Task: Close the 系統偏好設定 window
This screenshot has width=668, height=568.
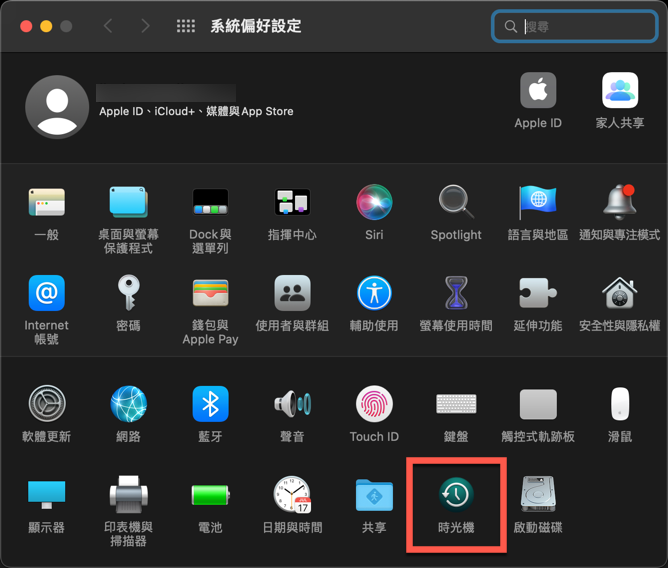Action: (x=26, y=26)
